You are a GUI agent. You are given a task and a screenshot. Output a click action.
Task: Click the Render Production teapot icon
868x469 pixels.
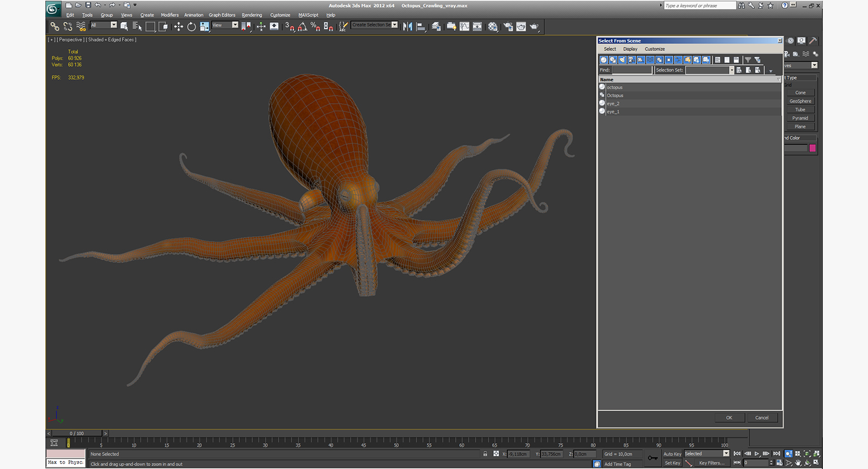[x=534, y=26]
